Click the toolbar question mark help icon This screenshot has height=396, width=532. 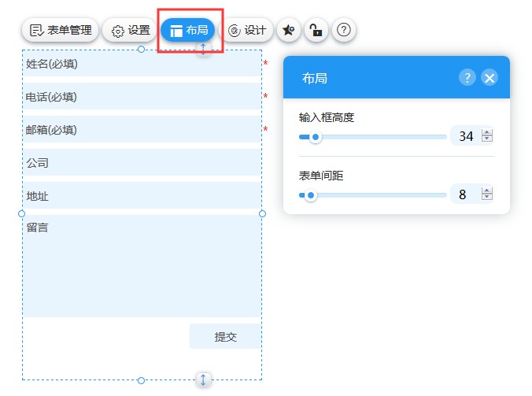343,31
